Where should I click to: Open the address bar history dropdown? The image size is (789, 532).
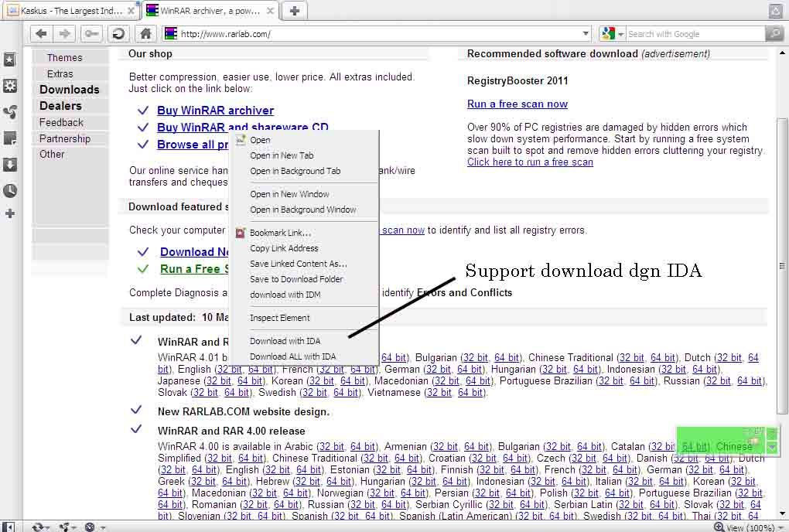pos(586,34)
